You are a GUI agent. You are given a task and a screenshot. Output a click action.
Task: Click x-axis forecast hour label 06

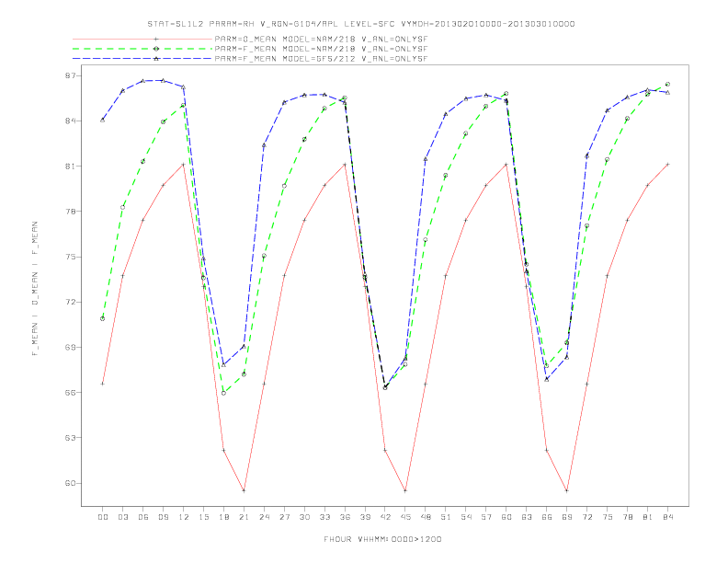coord(143,517)
